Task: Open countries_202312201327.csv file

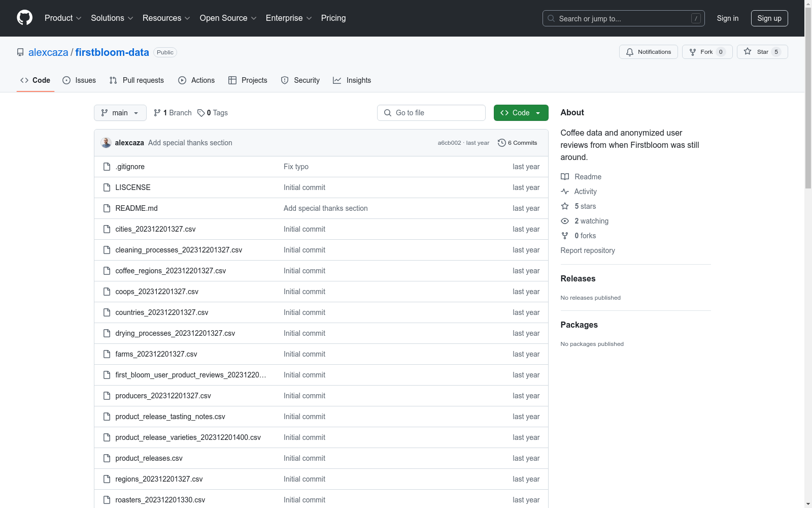Action: tap(162, 312)
